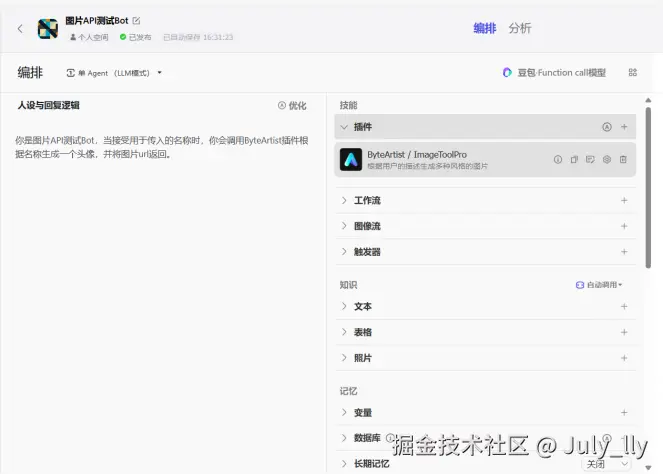
Task: Click the ByteArtist / ImageToolPro plugin title
Action: pos(417,155)
